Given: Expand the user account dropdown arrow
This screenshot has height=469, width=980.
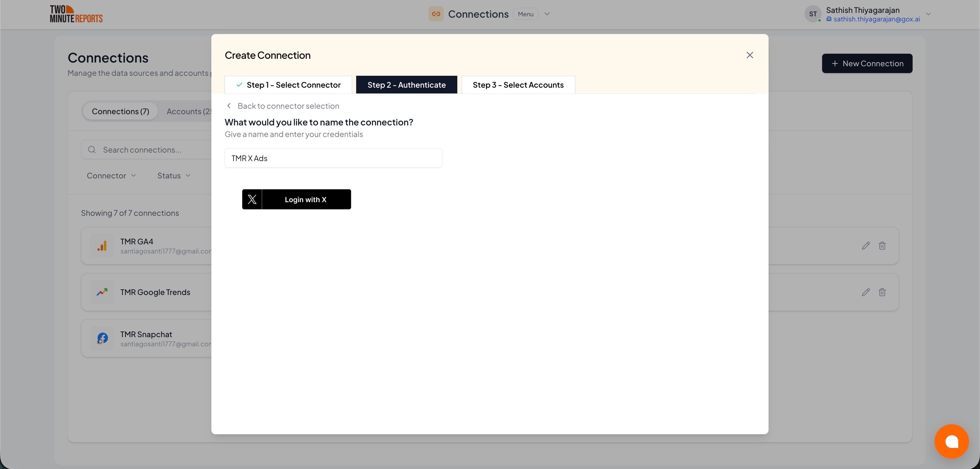Looking at the screenshot, I should [928, 14].
